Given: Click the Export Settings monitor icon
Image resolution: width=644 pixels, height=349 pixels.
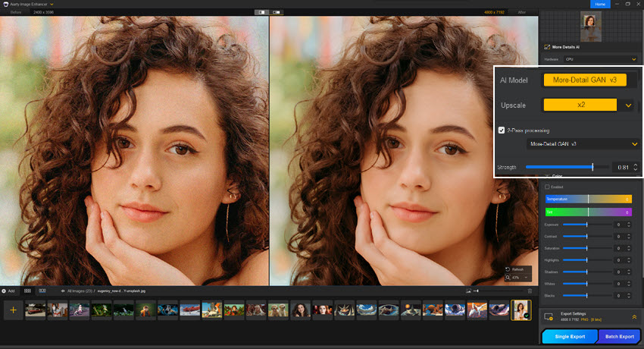Looking at the screenshot, I should pos(549,316).
